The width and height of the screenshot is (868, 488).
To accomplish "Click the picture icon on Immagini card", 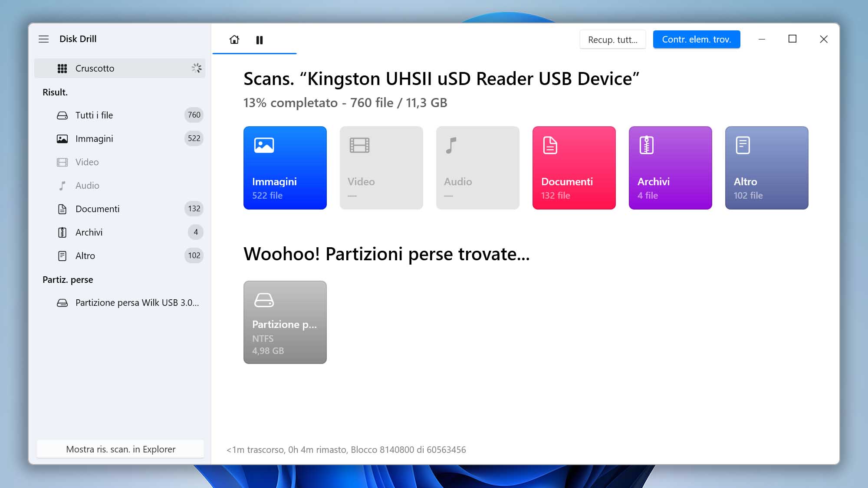I will click(264, 145).
